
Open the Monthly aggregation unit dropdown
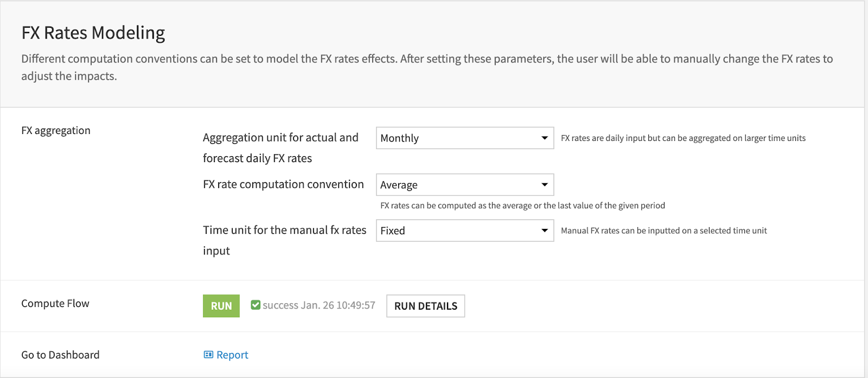tap(464, 138)
